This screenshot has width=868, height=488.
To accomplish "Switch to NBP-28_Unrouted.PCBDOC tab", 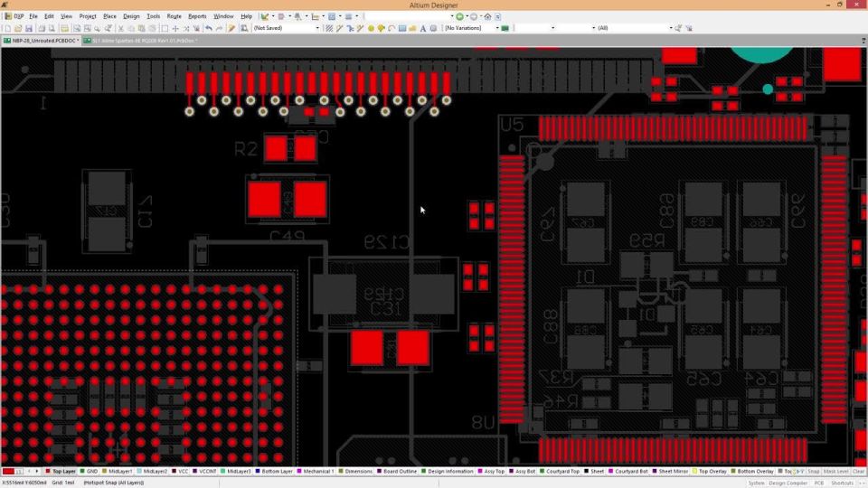I will [41, 41].
